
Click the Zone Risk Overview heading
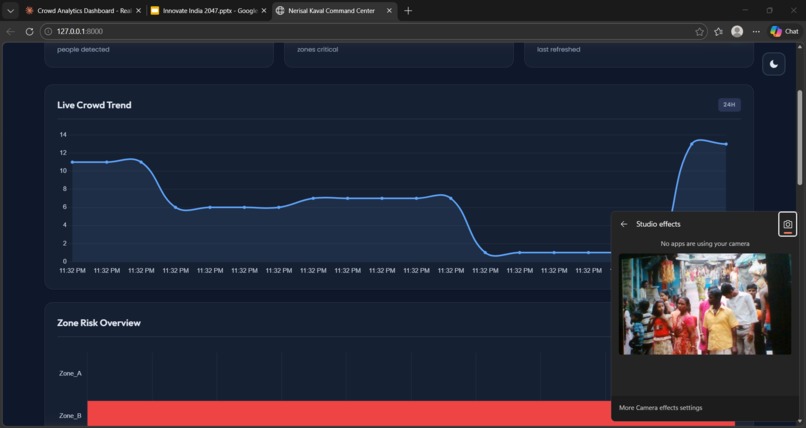(x=99, y=323)
